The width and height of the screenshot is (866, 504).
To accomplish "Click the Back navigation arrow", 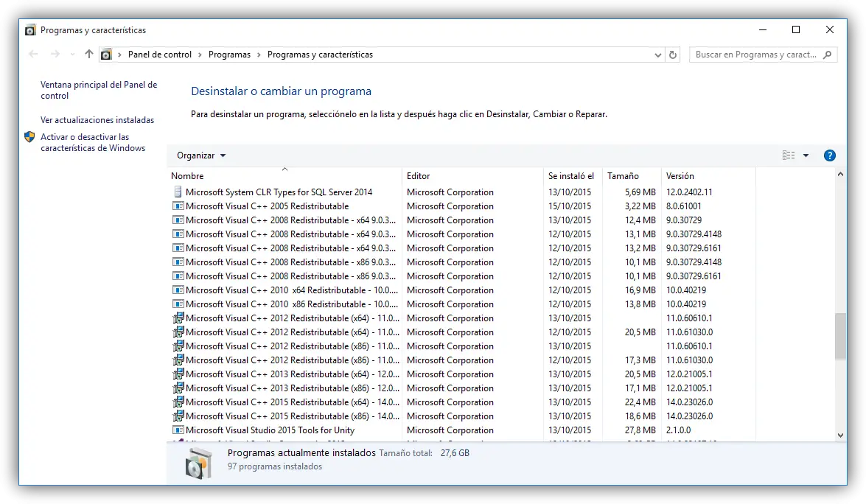I will pyautogui.click(x=33, y=54).
